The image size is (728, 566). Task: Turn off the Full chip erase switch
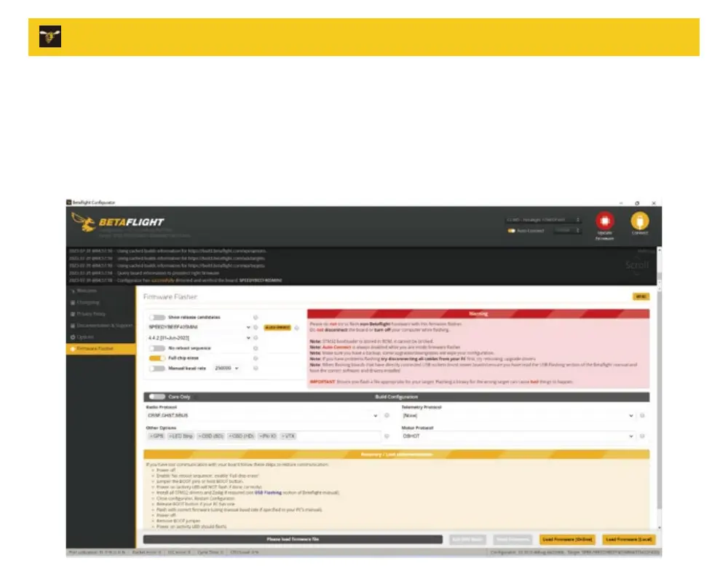[157, 358]
